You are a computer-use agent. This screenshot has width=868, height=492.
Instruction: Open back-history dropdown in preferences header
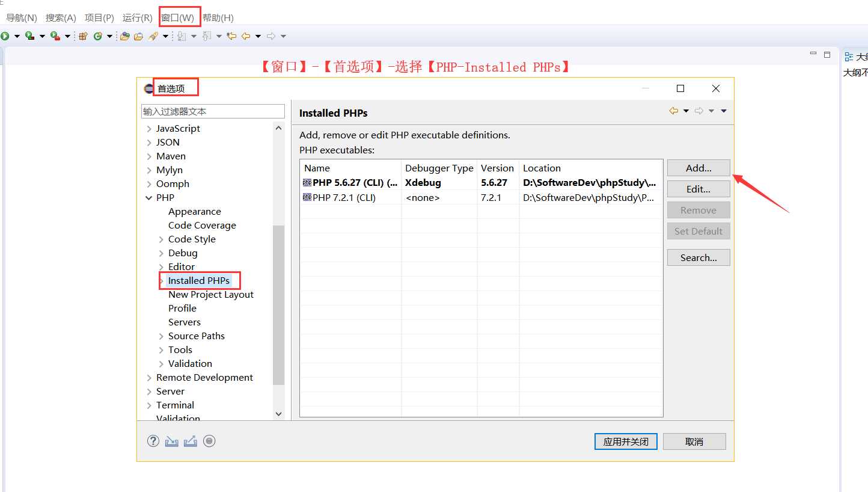pos(686,111)
